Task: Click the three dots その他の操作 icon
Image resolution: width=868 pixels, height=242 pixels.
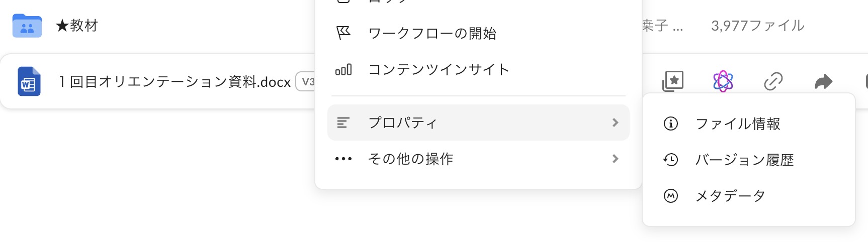Action: tap(343, 159)
